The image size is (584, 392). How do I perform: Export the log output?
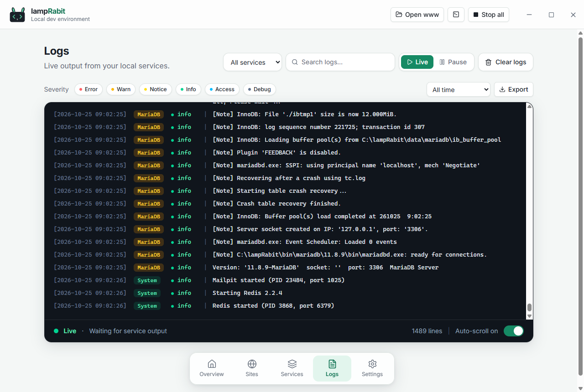pos(514,89)
